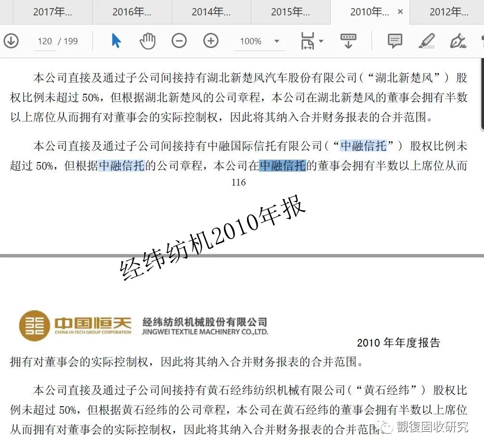Click the 2010 年年度报告 header text

[x=398, y=343]
